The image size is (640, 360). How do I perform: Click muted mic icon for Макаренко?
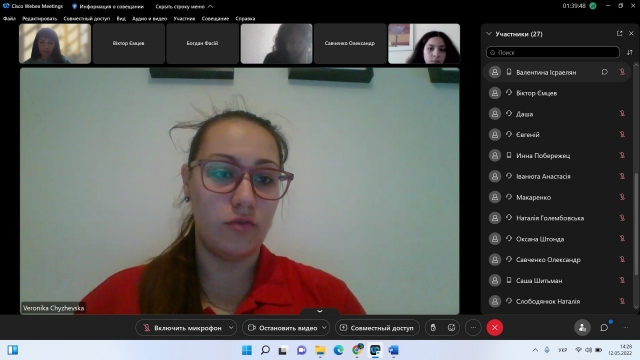point(622,197)
